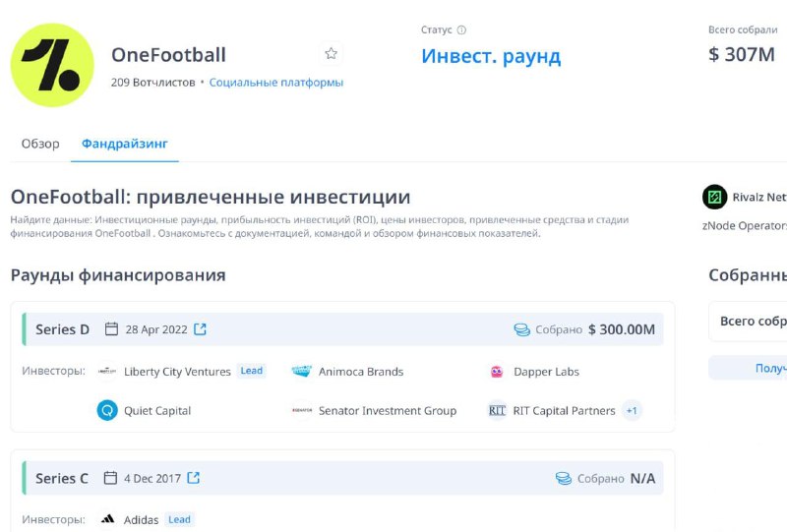Click the Rivalz Network logo
Screen dimensions: 787x532
(x=715, y=197)
